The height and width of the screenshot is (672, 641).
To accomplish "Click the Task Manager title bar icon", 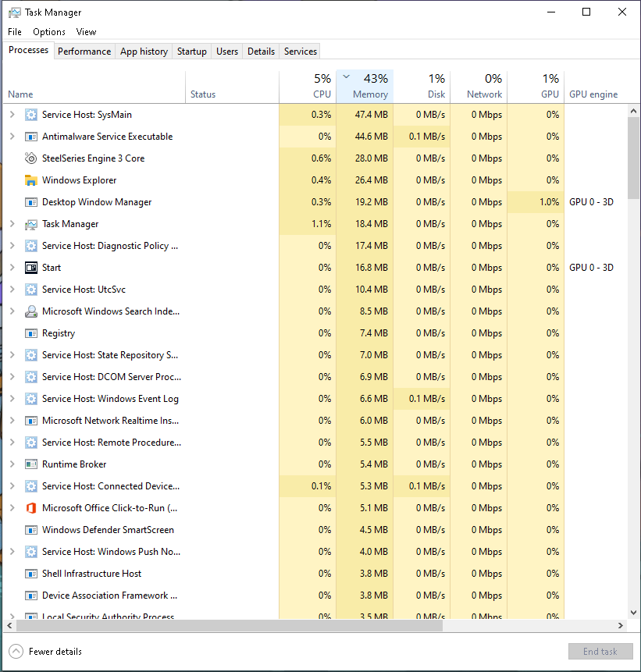I will [14, 12].
